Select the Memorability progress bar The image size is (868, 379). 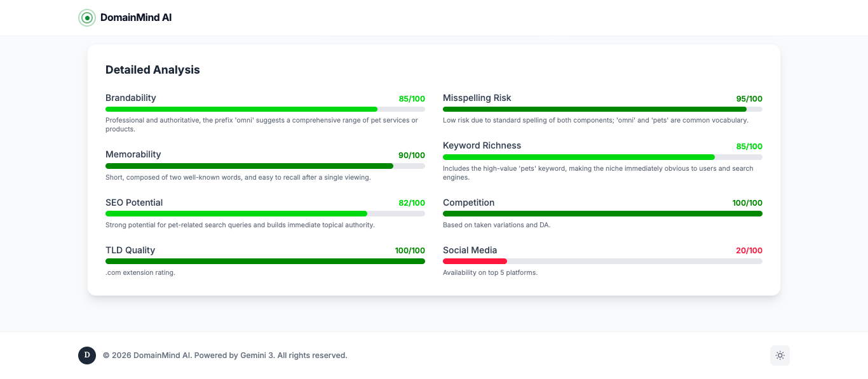pos(265,166)
